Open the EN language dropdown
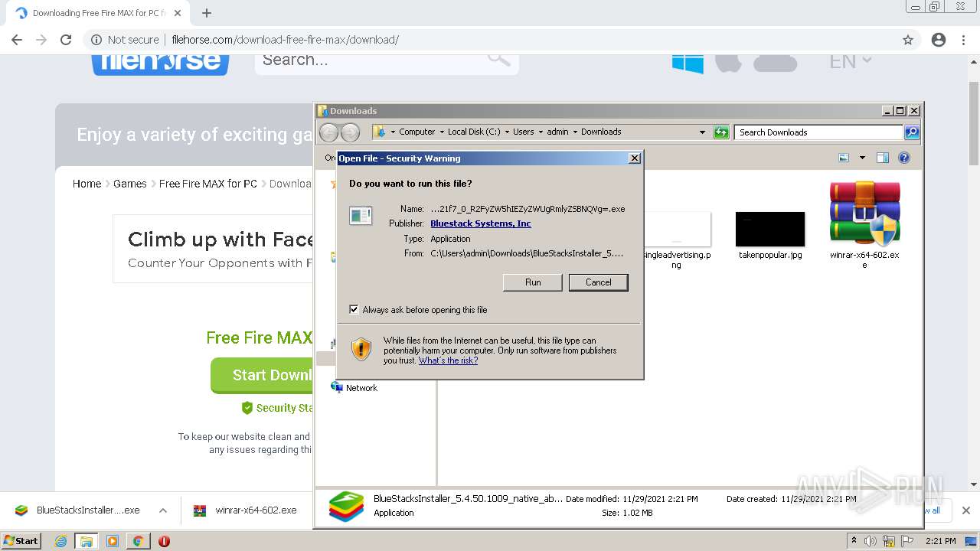This screenshot has height=551, width=980. click(851, 61)
